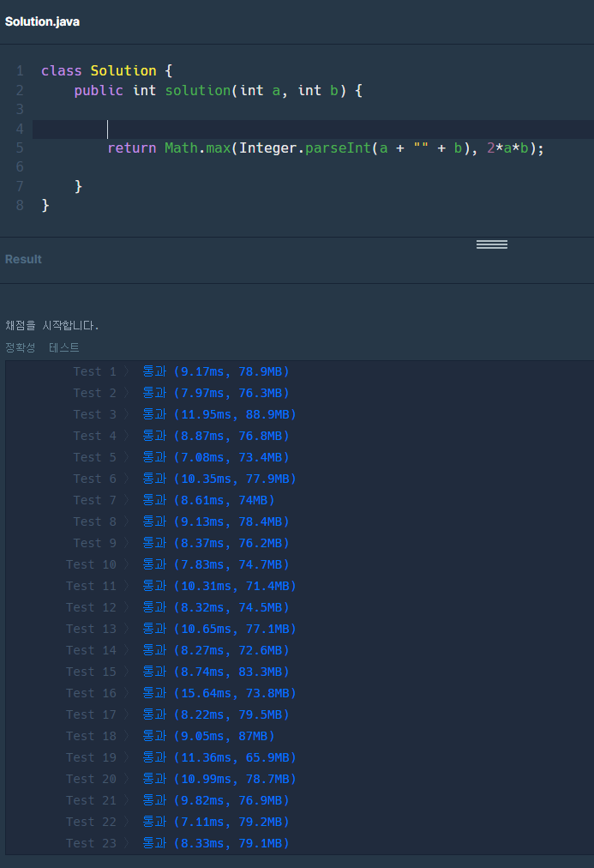Grab the panel resize handle bars
Viewport: 594px width, 868px height.
click(492, 244)
